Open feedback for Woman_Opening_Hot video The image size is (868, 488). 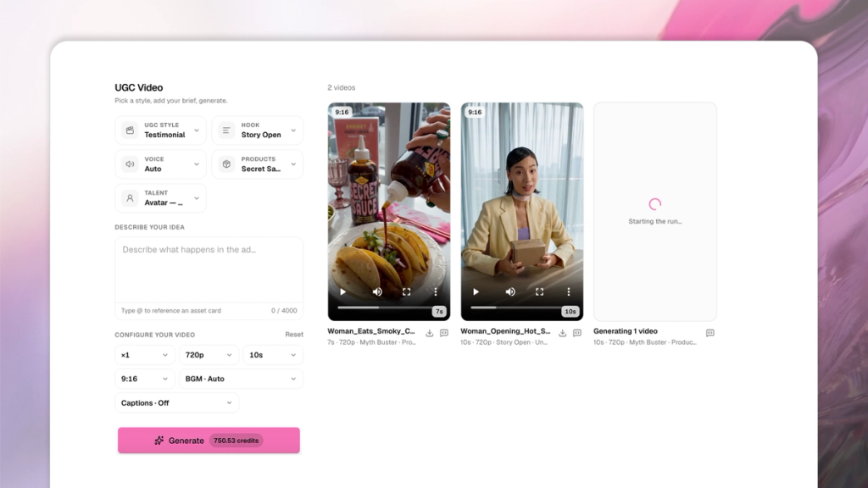tap(576, 333)
